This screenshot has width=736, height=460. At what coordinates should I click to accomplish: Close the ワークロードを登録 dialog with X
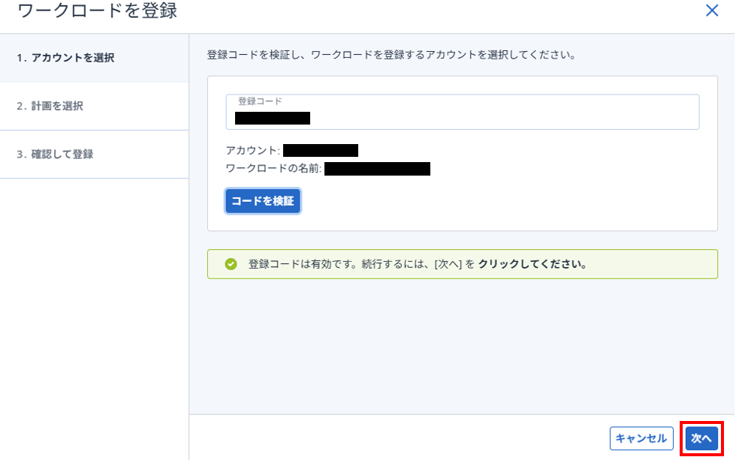tap(712, 11)
